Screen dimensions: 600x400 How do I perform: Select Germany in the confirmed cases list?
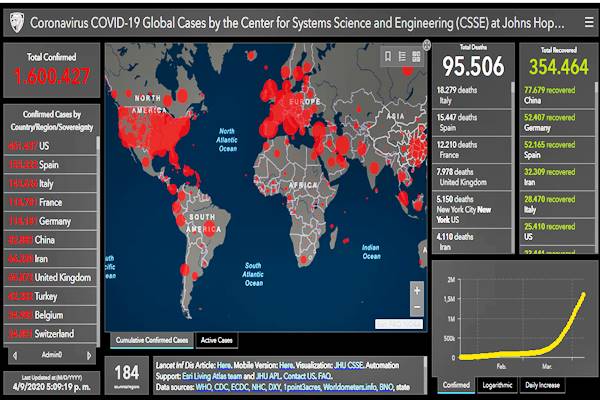tap(50, 221)
